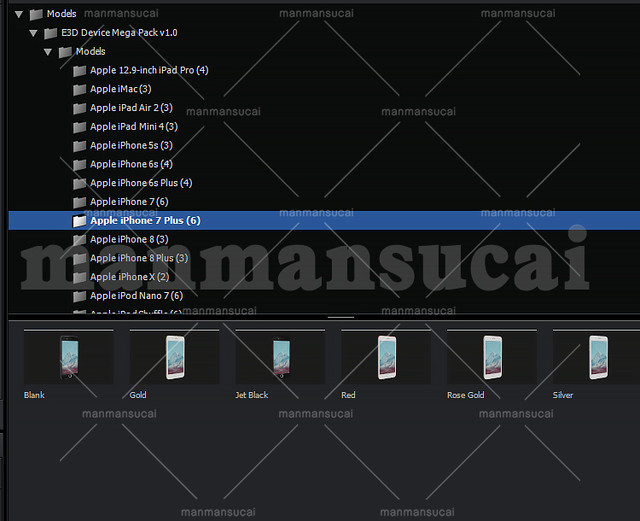Collapse the E3D Device Mega Pack arrow
This screenshot has width=640, height=521.
33,33
